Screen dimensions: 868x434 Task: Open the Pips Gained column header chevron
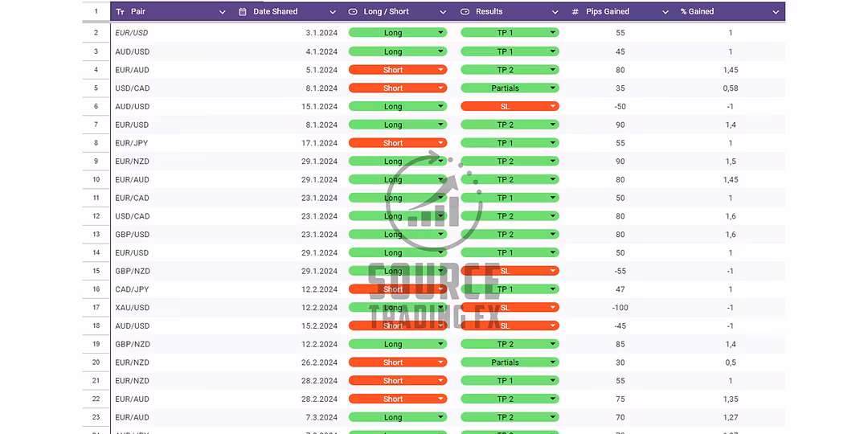[665, 12]
